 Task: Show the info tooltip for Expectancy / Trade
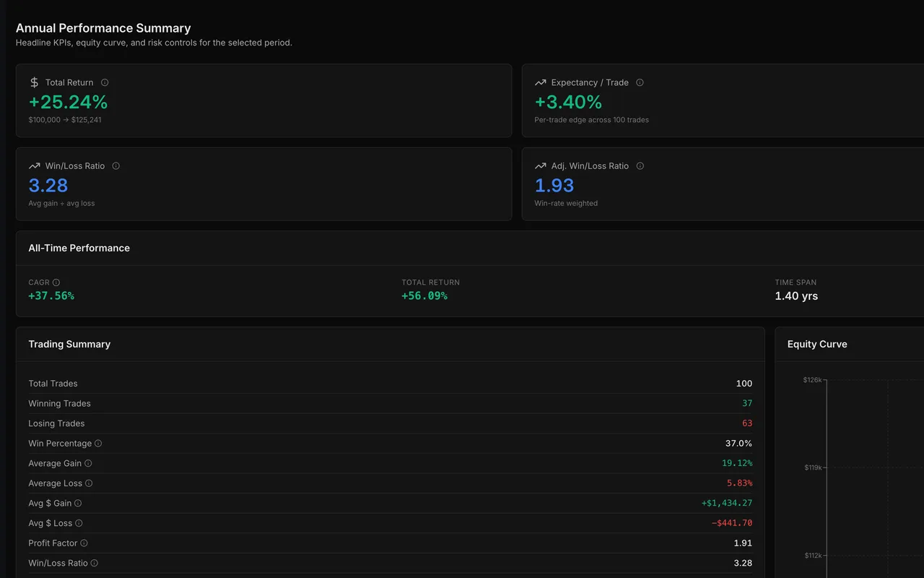point(640,82)
